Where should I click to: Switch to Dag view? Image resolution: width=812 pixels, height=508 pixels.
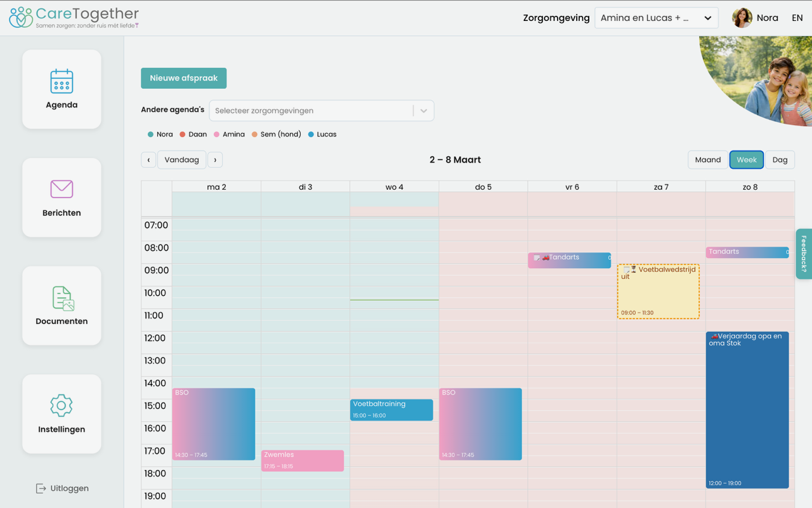coord(780,160)
